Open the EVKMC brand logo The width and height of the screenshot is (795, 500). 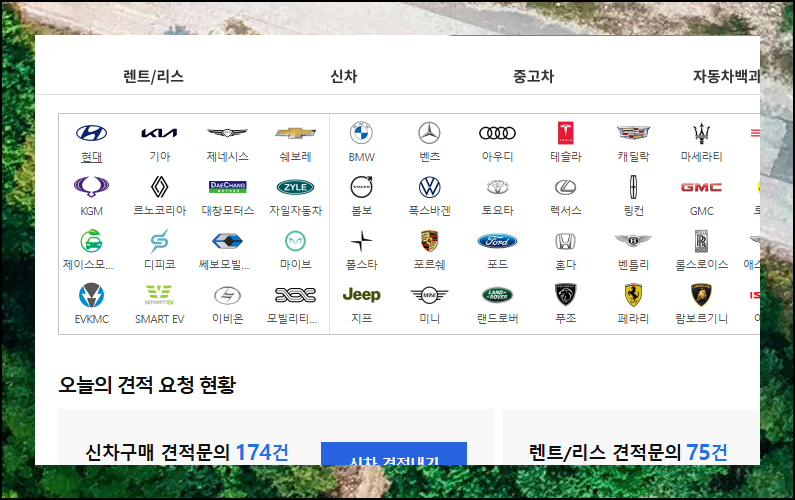tap(91, 295)
